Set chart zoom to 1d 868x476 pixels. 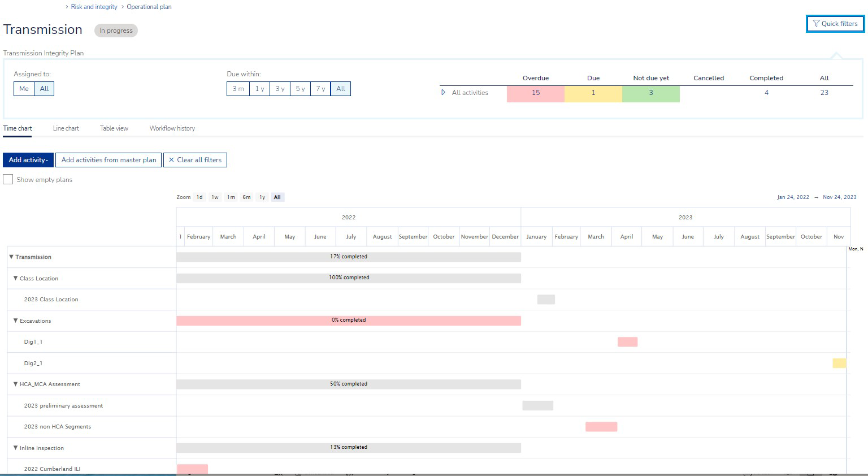pos(199,197)
